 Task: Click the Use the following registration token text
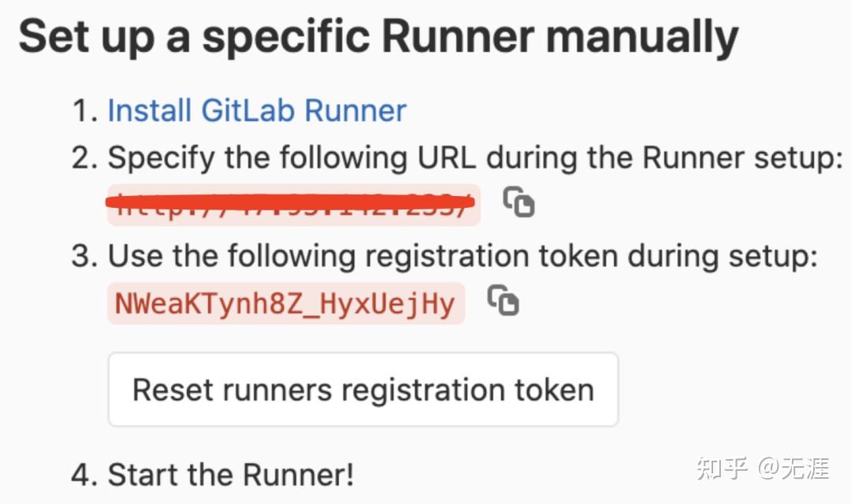[463, 256]
